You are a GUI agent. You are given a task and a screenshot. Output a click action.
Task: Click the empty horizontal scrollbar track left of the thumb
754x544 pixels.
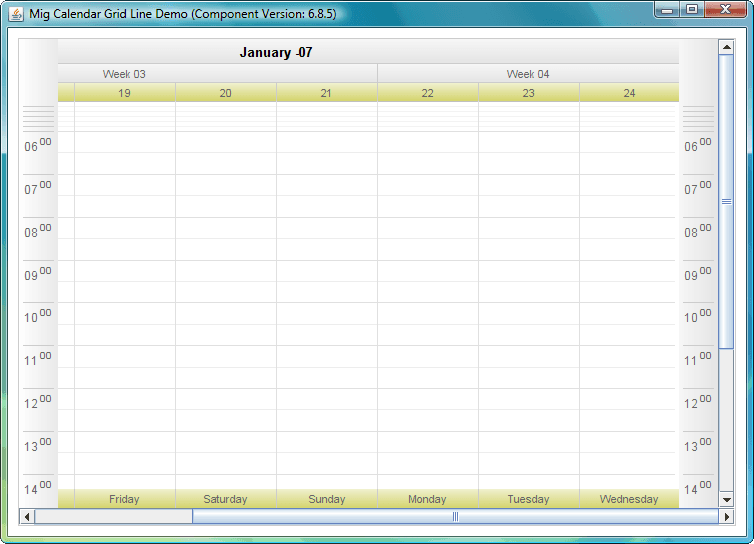113,517
